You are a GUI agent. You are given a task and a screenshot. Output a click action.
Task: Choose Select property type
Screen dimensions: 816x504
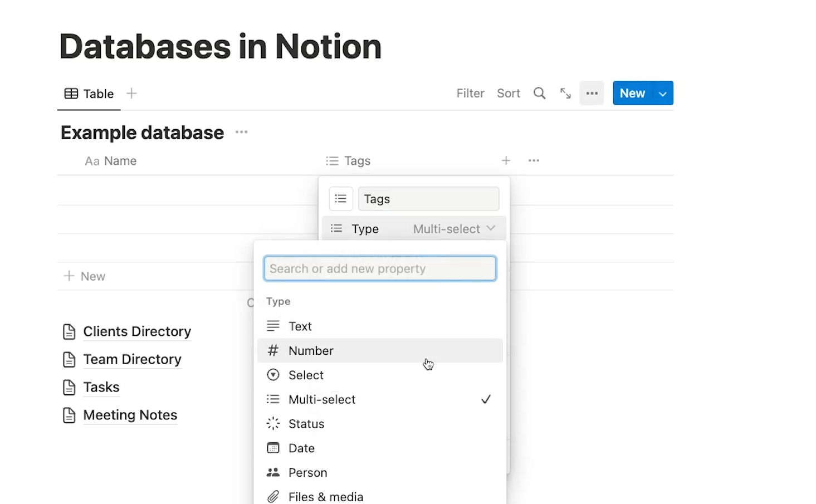pyautogui.click(x=380, y=375)
